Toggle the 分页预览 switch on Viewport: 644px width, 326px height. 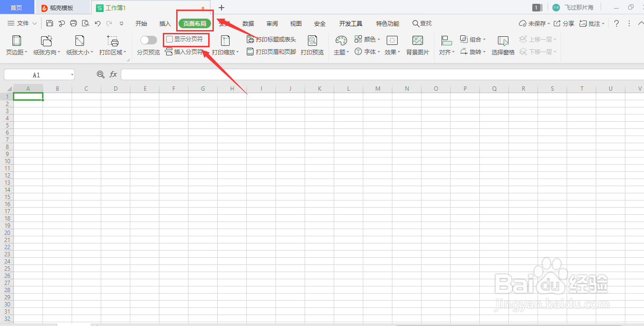coord(148,40)
